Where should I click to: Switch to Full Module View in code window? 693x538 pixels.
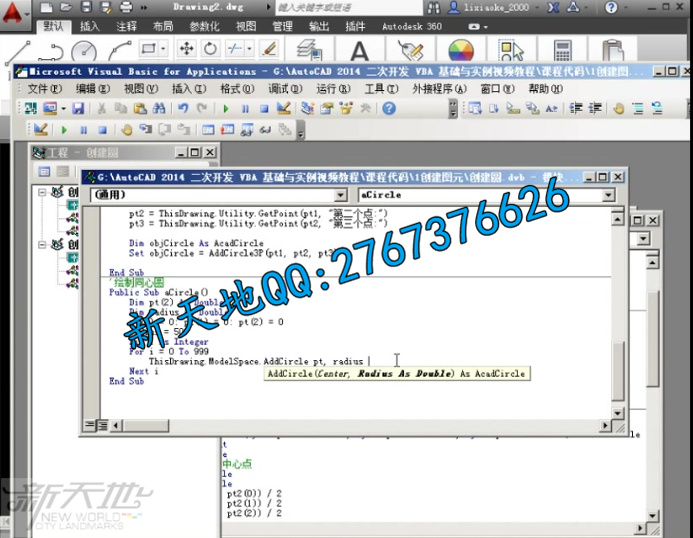[x=102, y=425]
